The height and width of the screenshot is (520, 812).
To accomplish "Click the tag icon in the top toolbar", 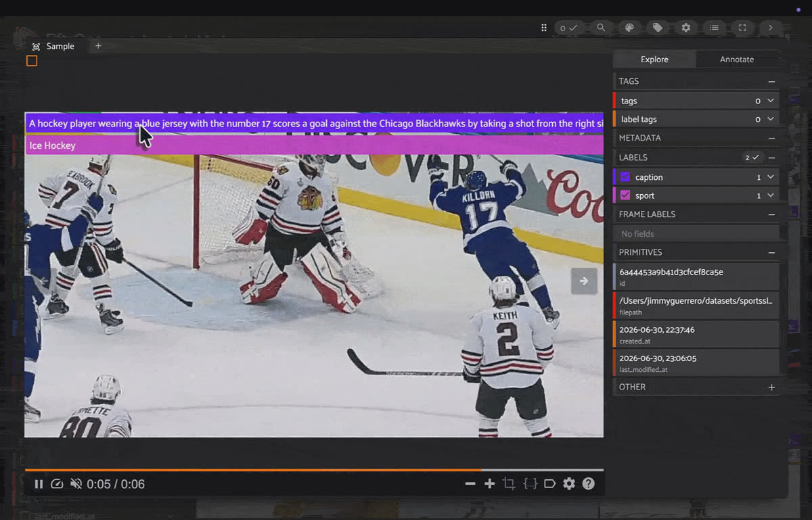I will tap(657, 28).
